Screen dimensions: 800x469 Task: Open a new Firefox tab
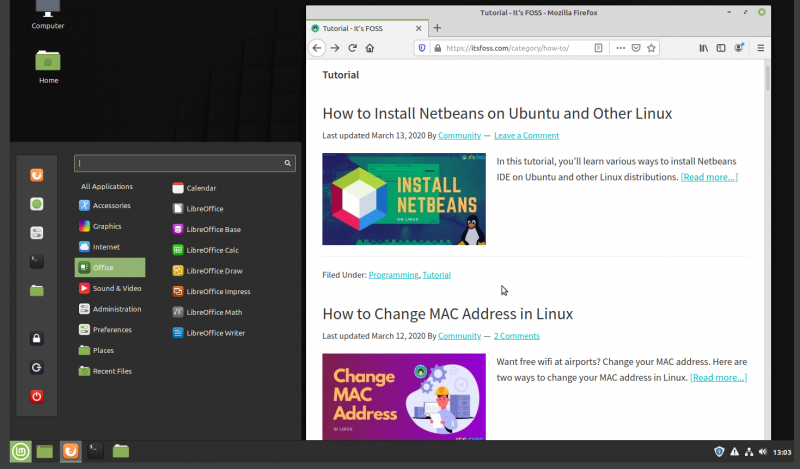[x=437, y=28]
